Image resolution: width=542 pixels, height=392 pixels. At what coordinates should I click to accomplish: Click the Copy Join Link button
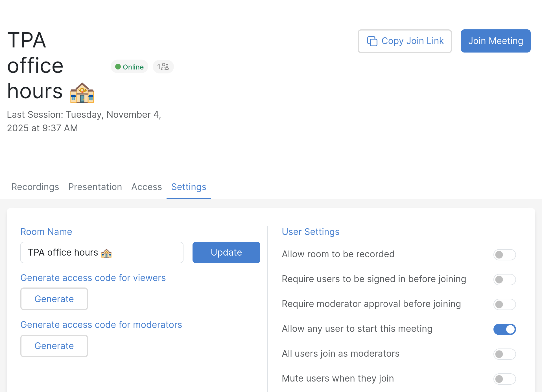[405, 41]
